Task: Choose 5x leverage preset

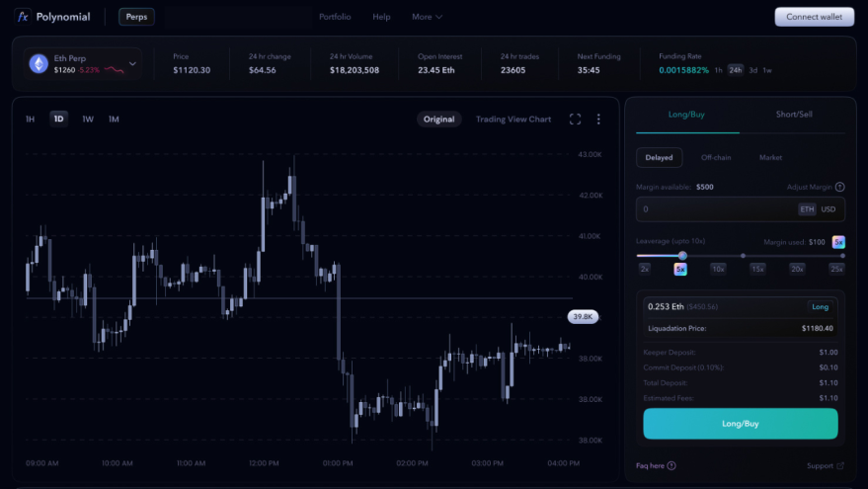Action: click(680, 269)
